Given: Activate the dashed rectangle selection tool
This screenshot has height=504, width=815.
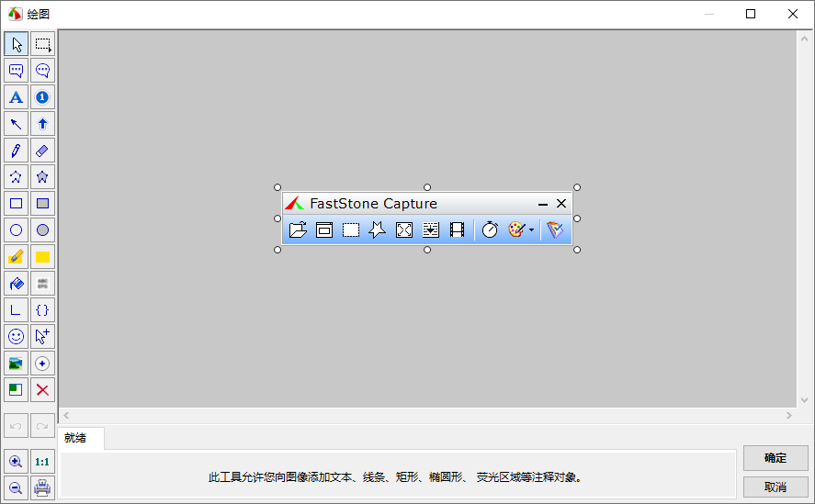Looking at the screenshot, I should coord(42,44).
